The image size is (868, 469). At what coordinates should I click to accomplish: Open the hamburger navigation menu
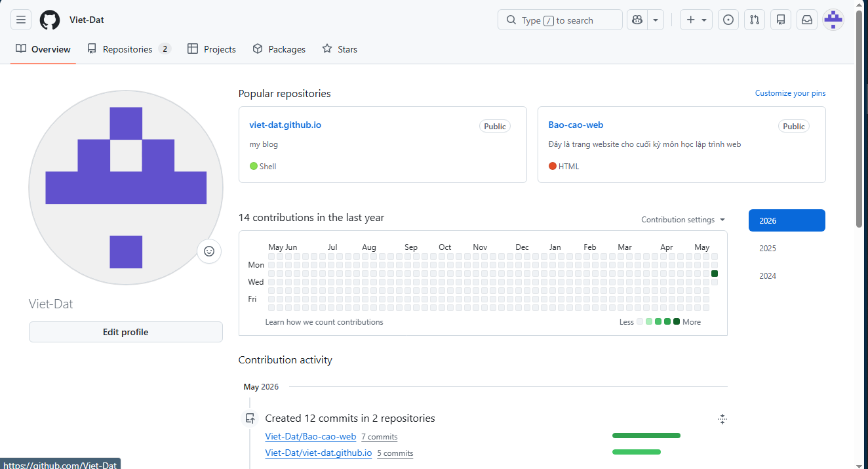(x=21, y=20)
